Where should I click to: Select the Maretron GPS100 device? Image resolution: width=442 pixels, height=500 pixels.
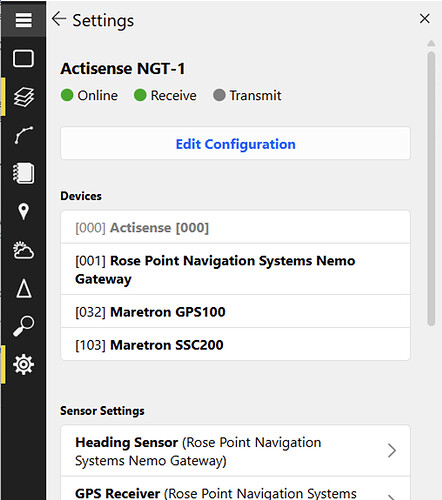235,311
